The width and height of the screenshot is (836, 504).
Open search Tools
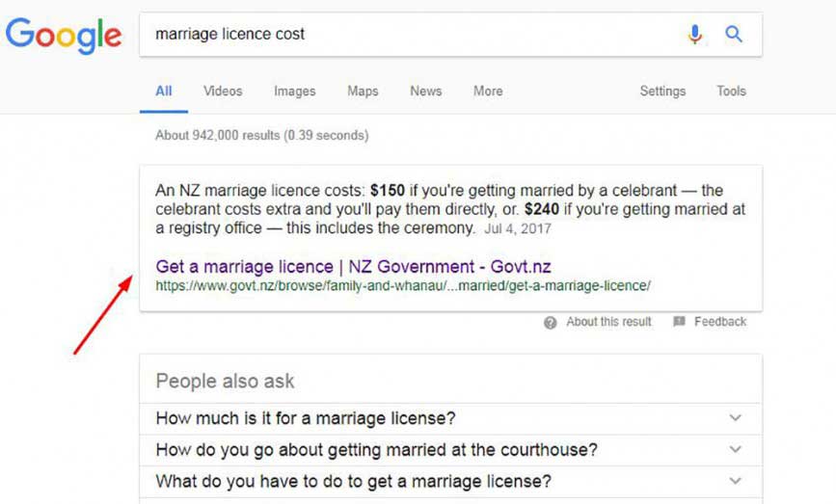pos(731,92)
